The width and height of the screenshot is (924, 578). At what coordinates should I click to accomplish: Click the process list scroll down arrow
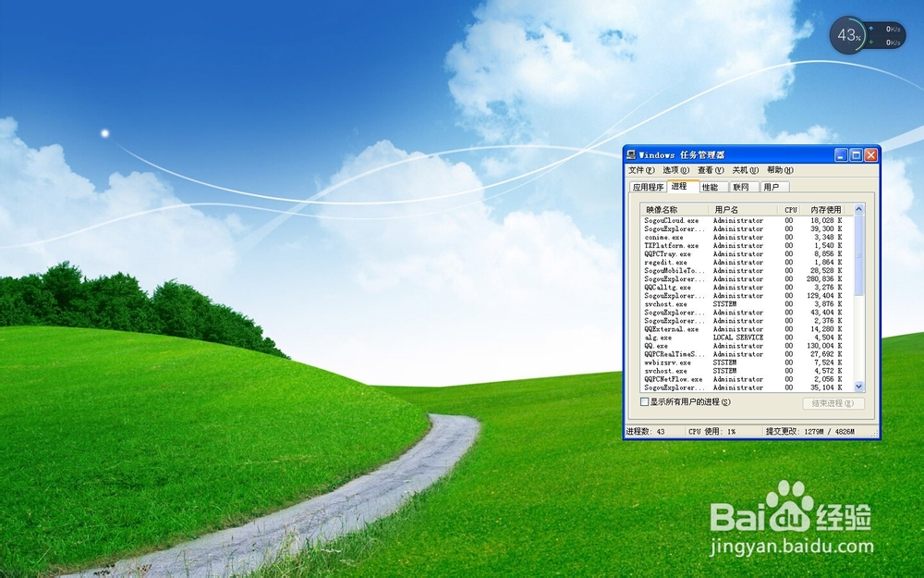pyautogui.click(x=858, y=387)
